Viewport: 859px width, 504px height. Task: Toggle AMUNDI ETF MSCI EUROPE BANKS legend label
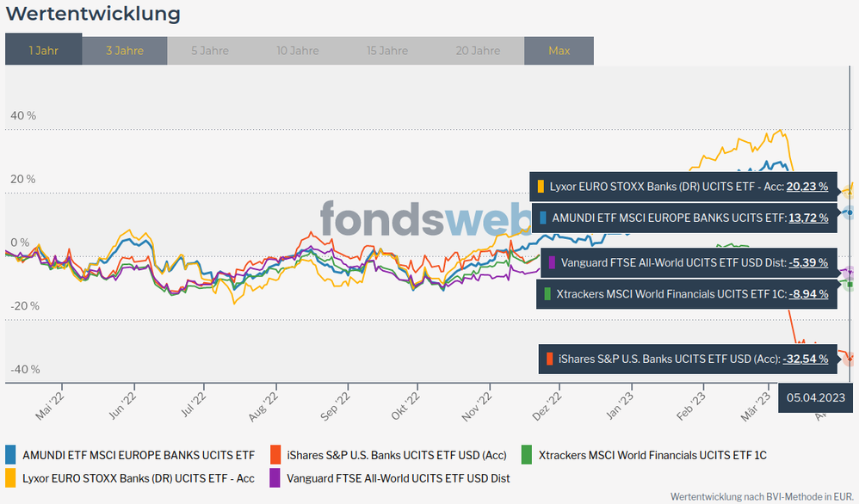[x=139, y=454]
